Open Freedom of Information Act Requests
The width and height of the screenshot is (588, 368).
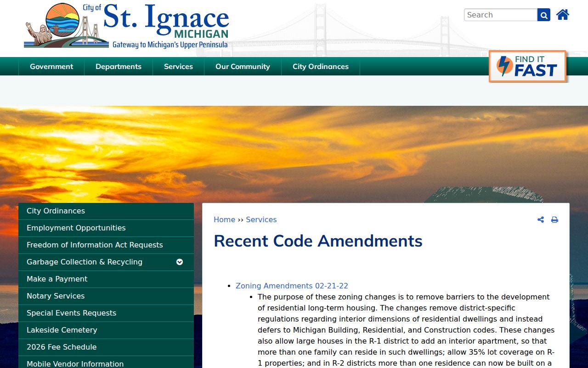pos(106,245)
